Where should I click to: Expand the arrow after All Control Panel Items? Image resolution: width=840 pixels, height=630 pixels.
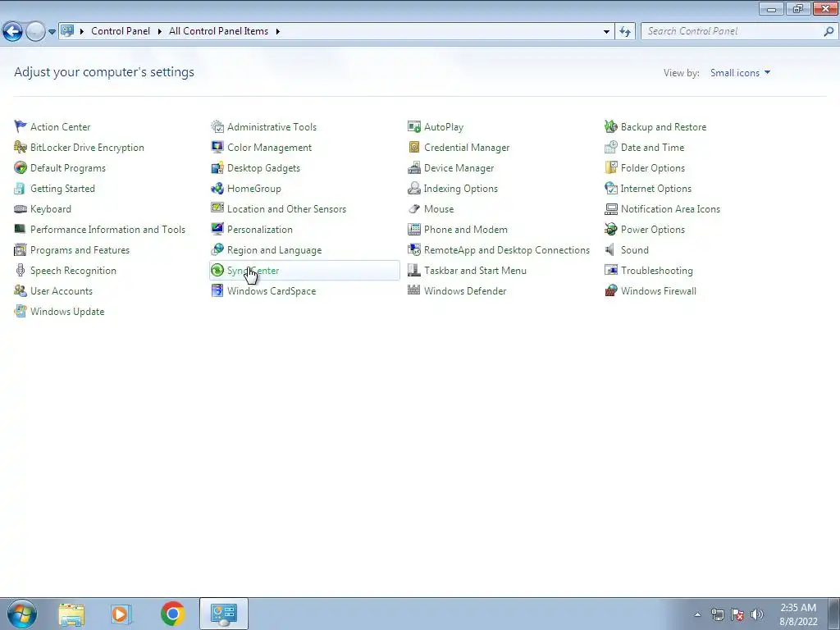[277, 31]
